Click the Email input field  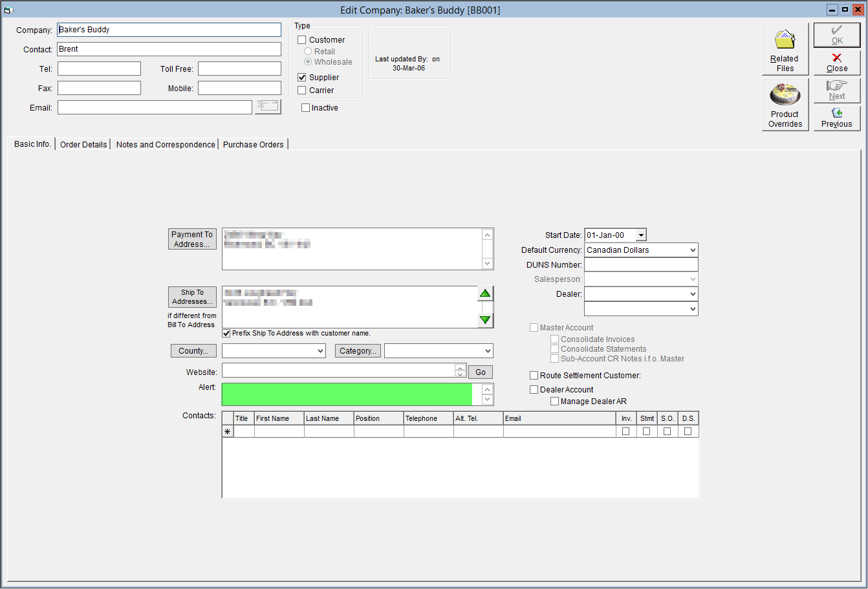point(155,107)
